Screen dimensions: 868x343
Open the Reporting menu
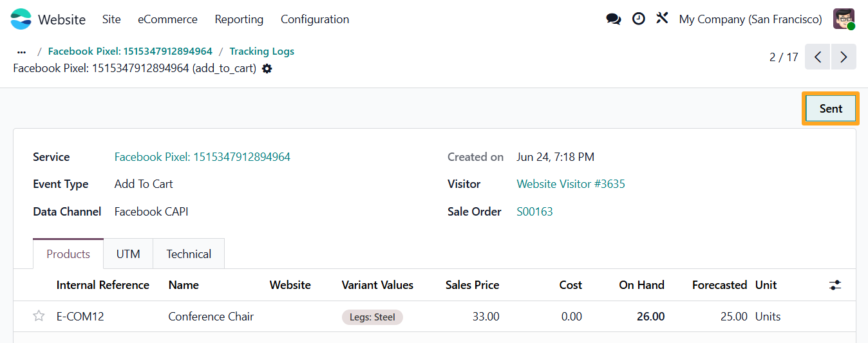point(239,19)
